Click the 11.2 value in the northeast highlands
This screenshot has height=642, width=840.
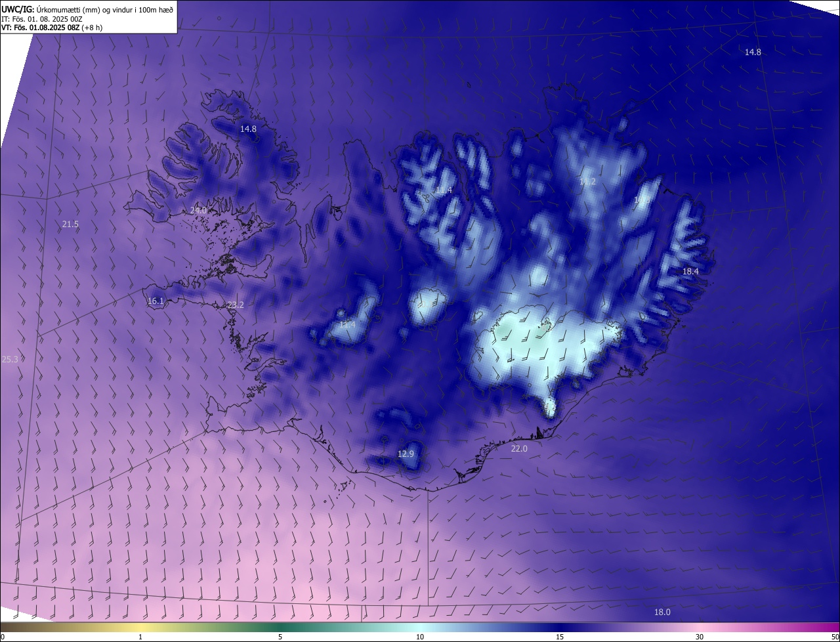(x=587, y=182)
